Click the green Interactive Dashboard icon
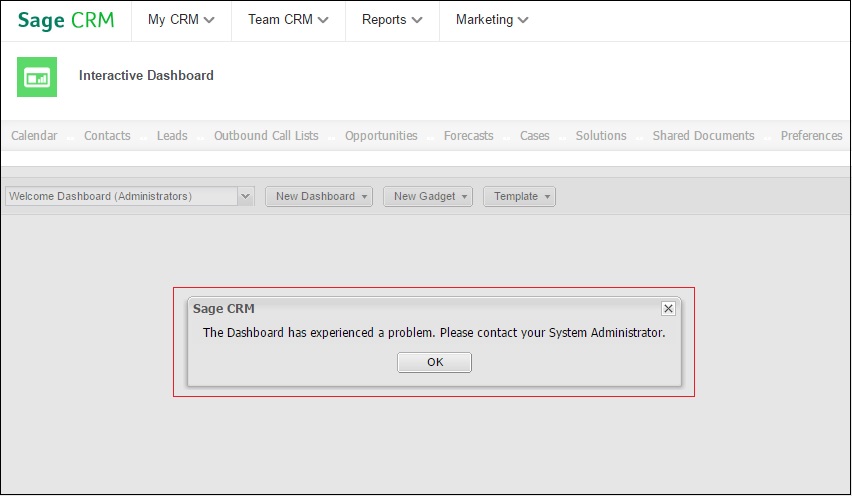Screen dimensions: 852x496 (x=37, y=77)
